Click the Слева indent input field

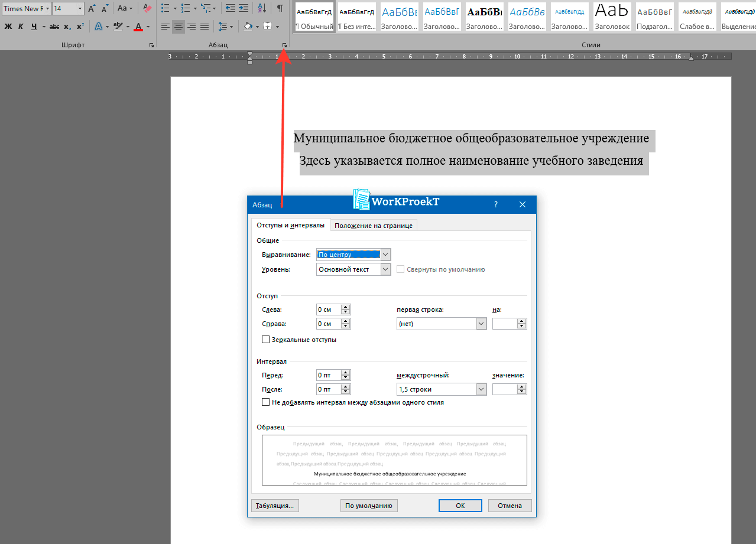click(329, 310)
